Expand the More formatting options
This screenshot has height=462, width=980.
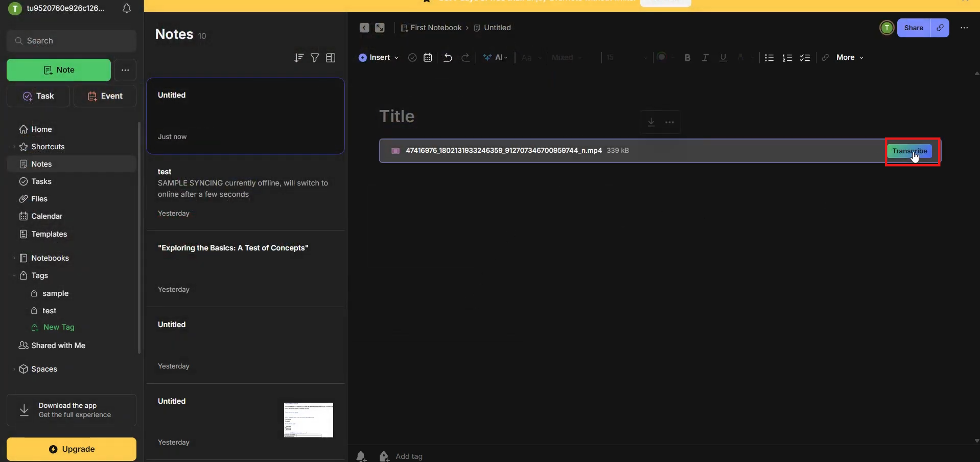tap(850, 58)
